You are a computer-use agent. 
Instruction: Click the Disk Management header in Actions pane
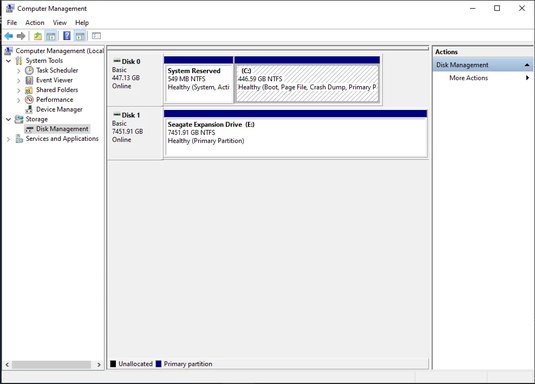pos(482,65)
